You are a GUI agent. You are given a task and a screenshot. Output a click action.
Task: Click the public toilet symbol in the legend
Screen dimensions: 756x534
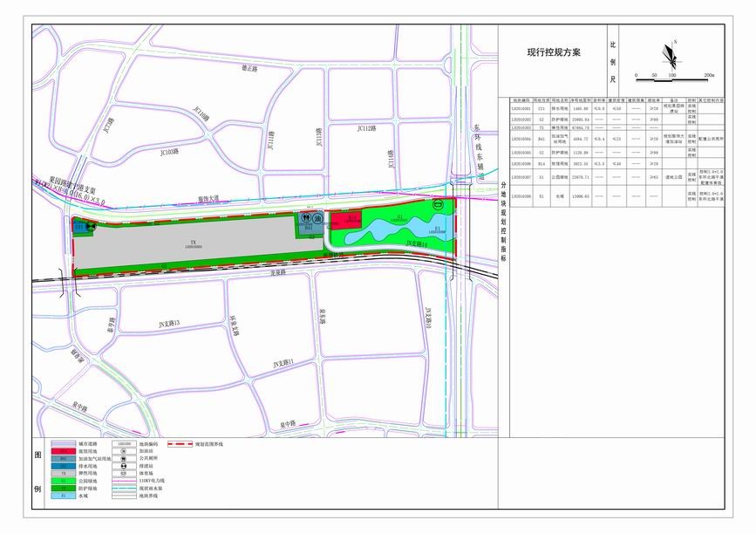coord(123,458)
